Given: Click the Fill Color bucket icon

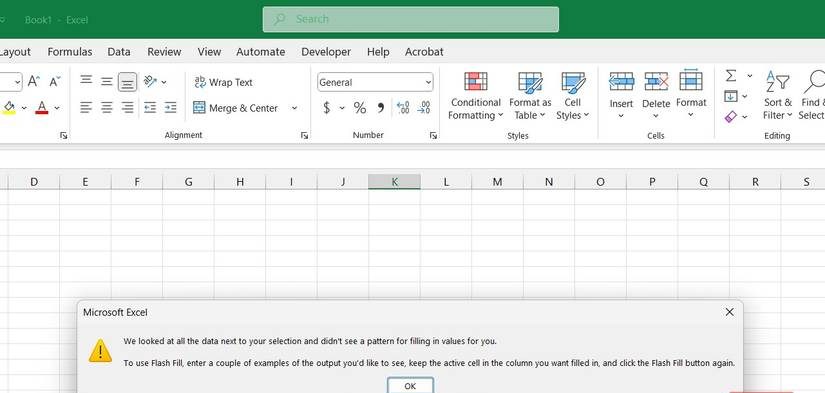Looking at the screenshot, I should click(x=9, y=108).
